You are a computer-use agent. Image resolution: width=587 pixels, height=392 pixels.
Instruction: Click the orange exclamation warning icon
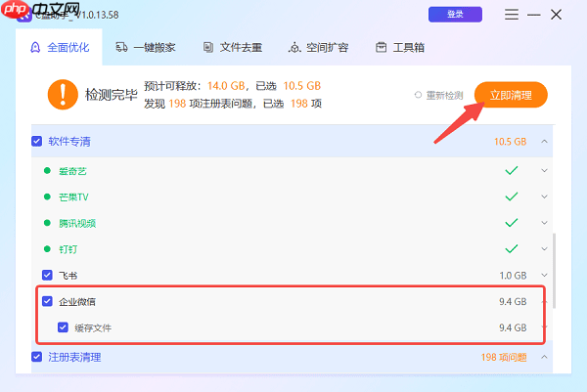[63, 95]
